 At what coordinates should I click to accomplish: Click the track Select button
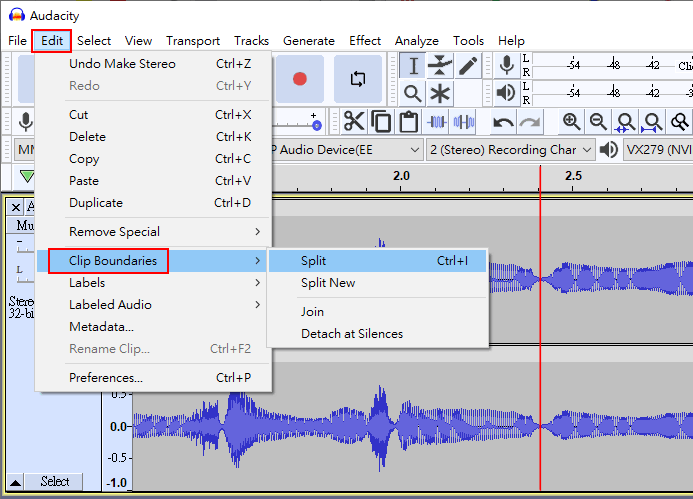pos(55,482)
